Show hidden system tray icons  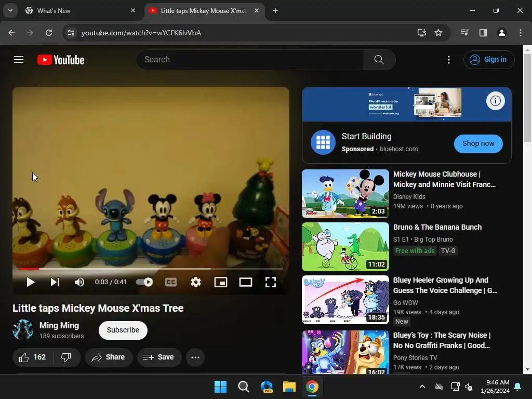point(422,387)
